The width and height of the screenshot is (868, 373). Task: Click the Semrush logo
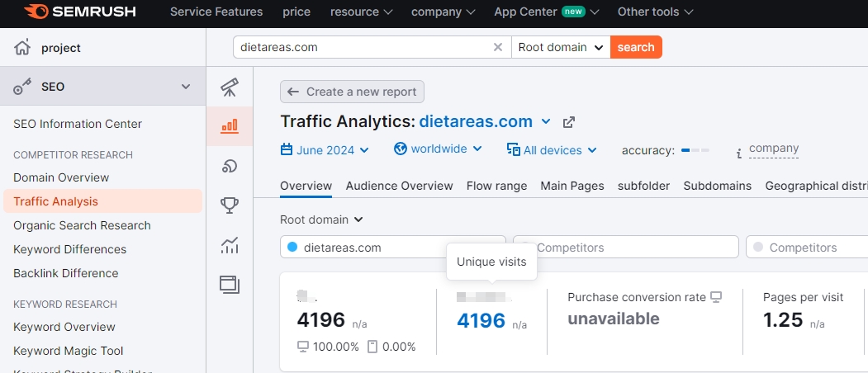[80, 11]
